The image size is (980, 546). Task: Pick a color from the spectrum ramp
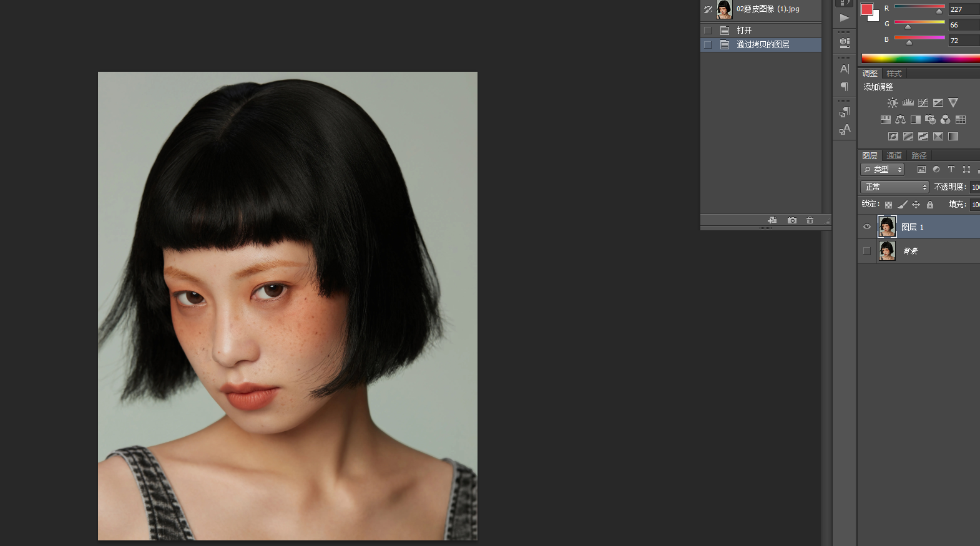921,59
